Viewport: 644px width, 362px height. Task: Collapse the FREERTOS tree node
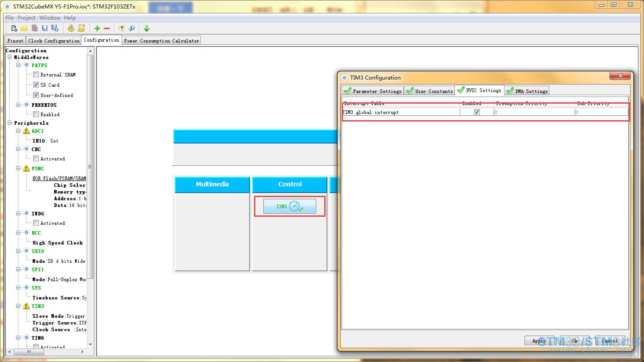tap(19, 105)
